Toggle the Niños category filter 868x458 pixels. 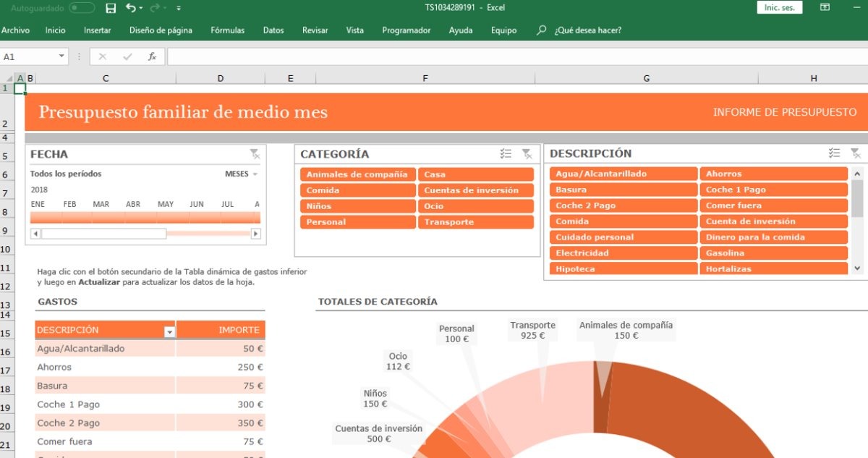[x=358, y=206]
